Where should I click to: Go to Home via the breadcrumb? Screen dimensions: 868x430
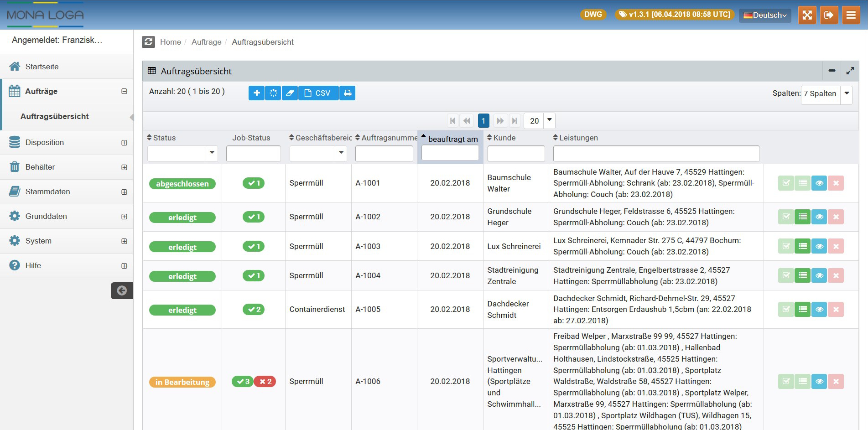click(x=171, y=42)
